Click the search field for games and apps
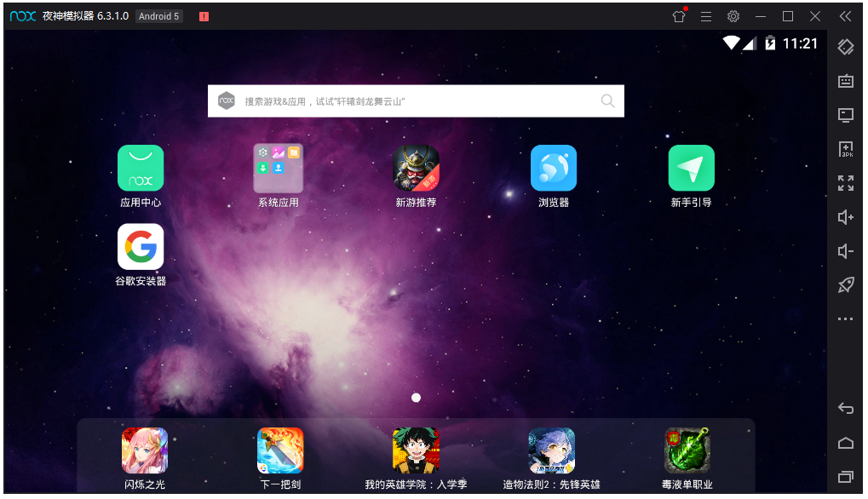This screenshot has height=499, width=868. pyautogui.click(x=416, y=101)
